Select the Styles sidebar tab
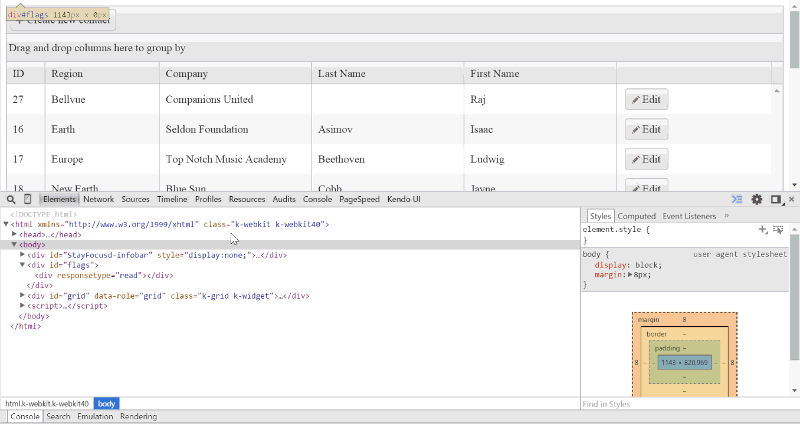 601,216
